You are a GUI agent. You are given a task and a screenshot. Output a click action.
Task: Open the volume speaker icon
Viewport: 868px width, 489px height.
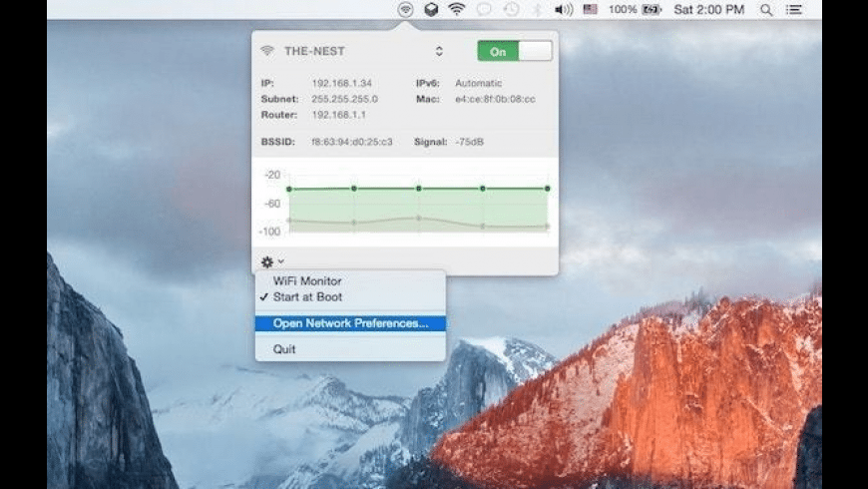coord(564,9)
